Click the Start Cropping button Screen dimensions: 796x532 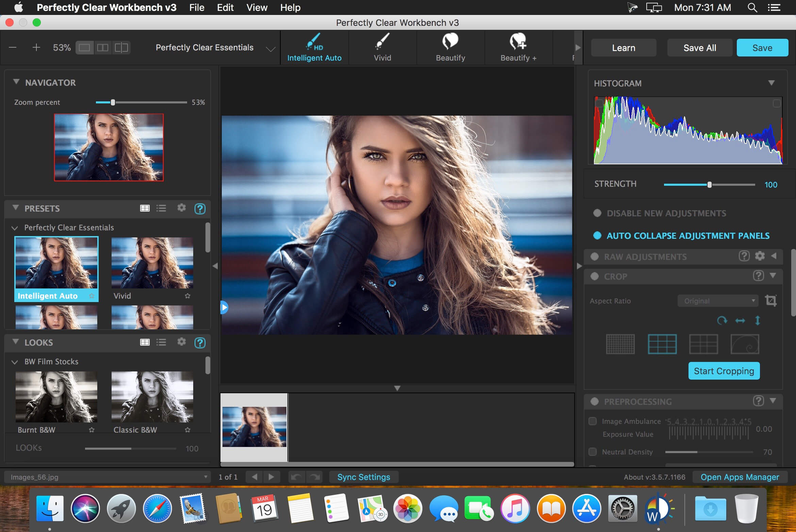pyautogui.click(x=724, y=370)
